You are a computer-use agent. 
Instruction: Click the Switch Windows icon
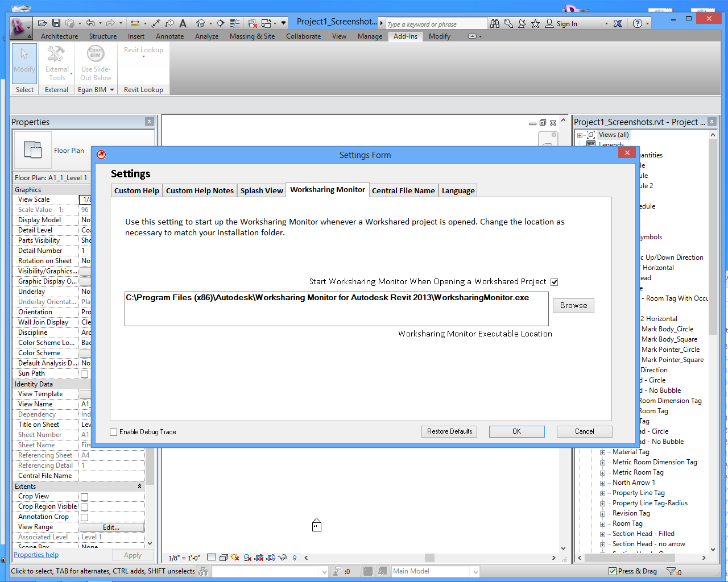(266, 23)
